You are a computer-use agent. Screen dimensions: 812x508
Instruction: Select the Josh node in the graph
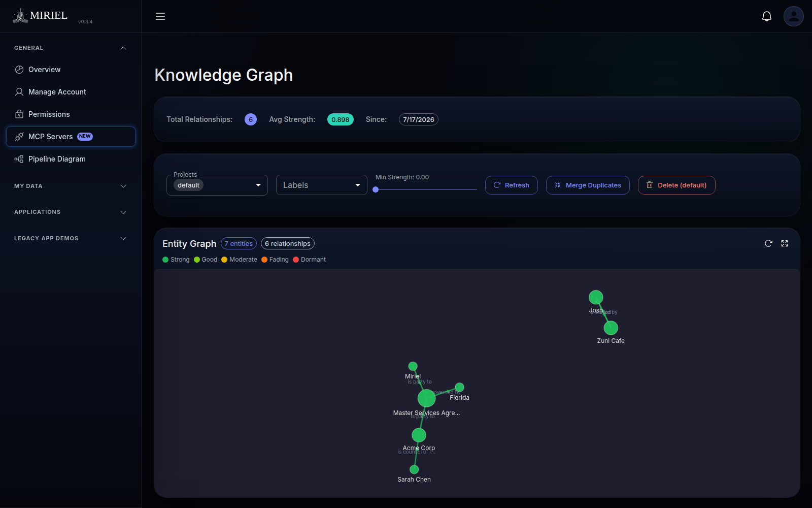click(596, 297)
